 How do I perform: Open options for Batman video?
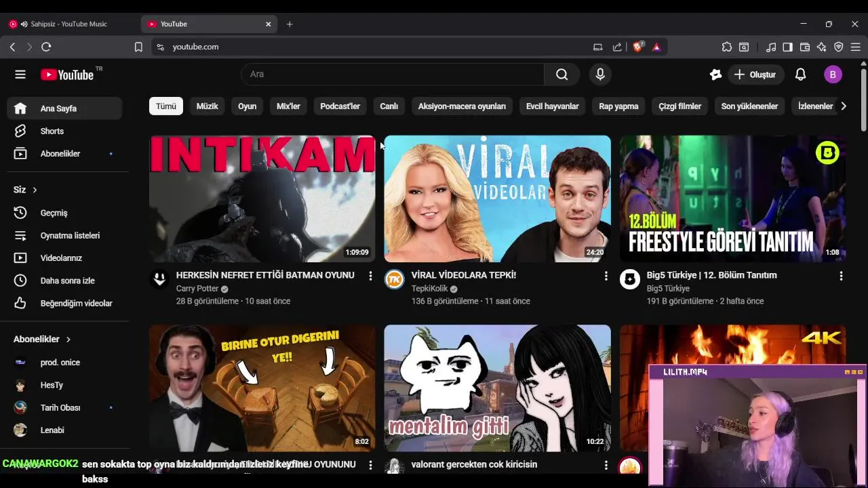tap(370, 276)
